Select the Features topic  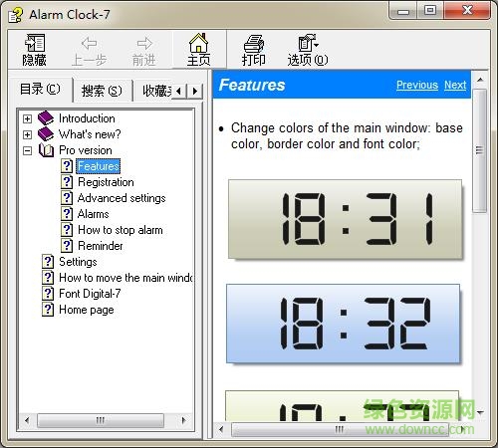click(99, 166)
